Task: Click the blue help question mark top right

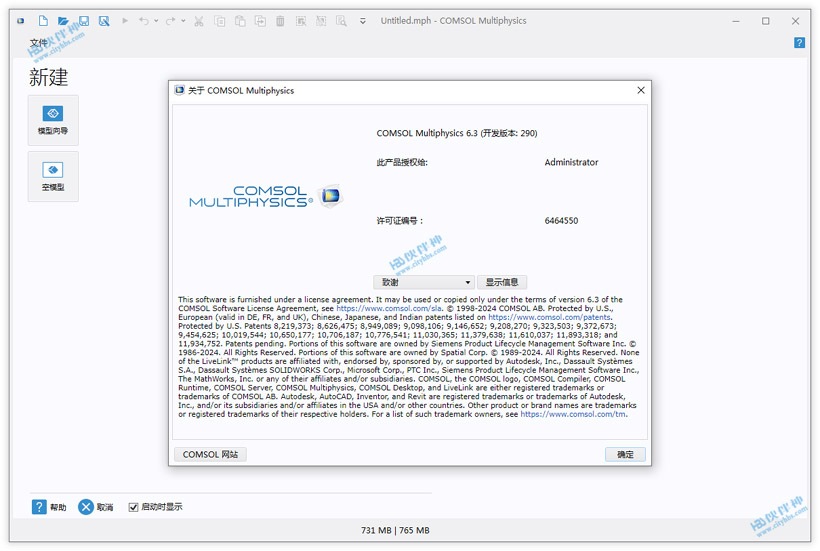Action: (799, 42)
